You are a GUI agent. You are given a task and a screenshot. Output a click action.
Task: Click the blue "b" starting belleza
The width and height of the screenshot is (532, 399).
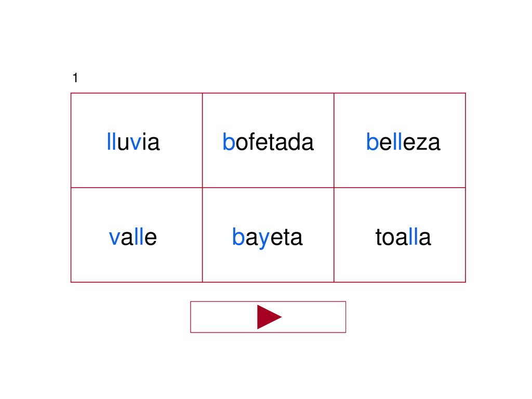(373, 141)
